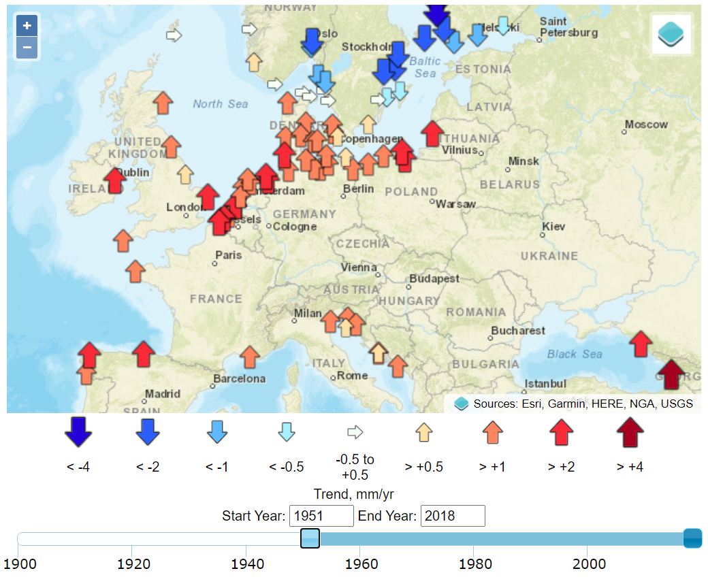Click the red arrow north of Madrid
Image resolution: width=708 pixels, height=588 pixels.
(144, 354)
